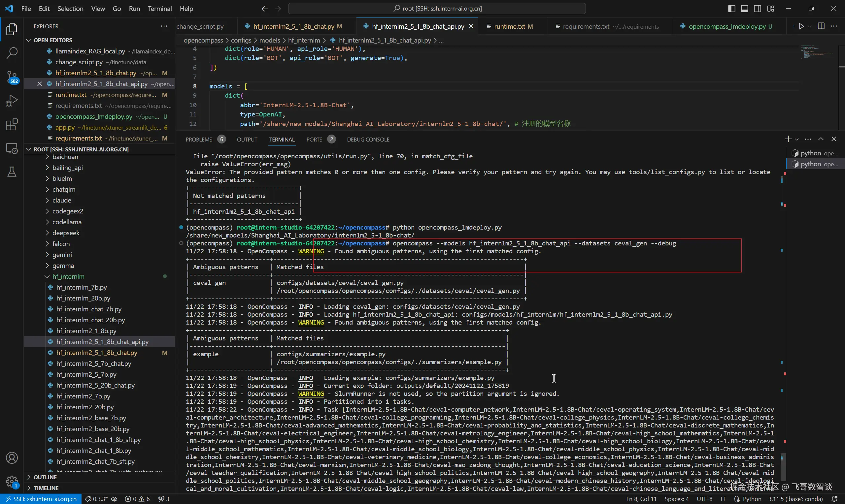Click the Python interpreter 3.11.5 status item

795,499
